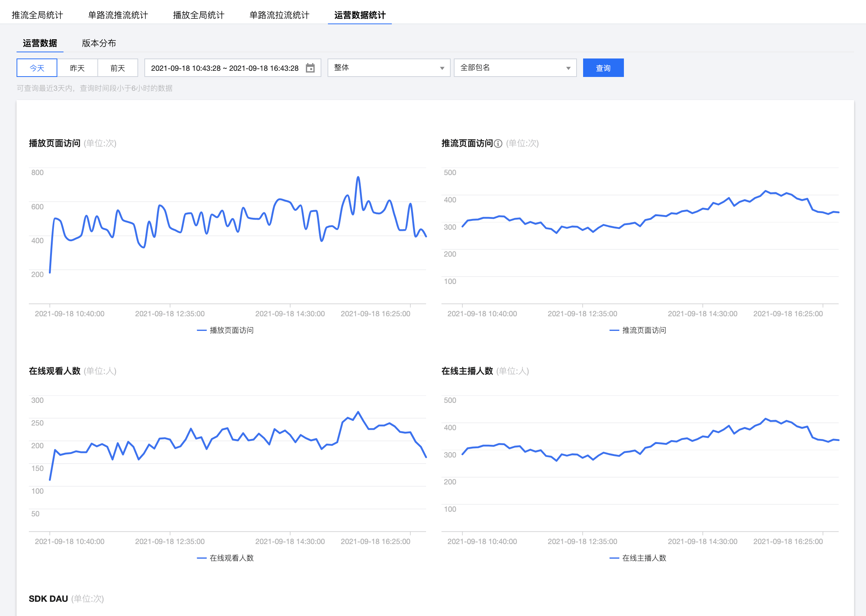Toggle the 在线主播人数 legend series

point(638,558)
